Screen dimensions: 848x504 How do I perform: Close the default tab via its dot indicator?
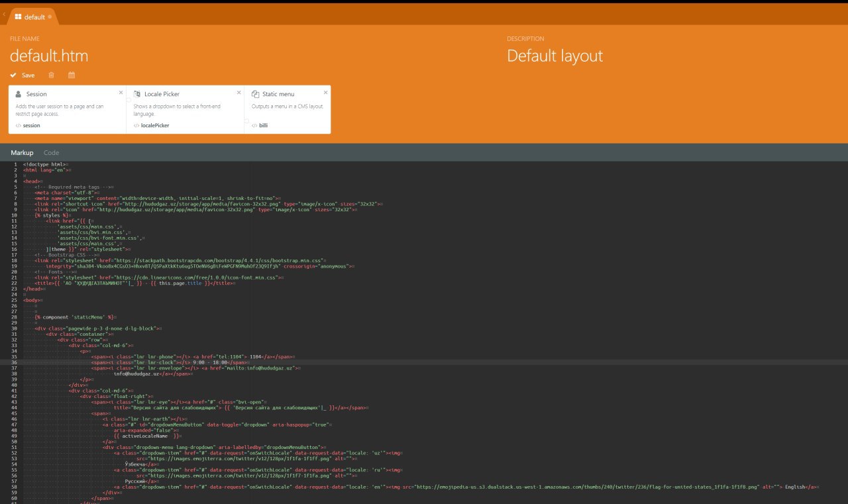pos(50,17)
